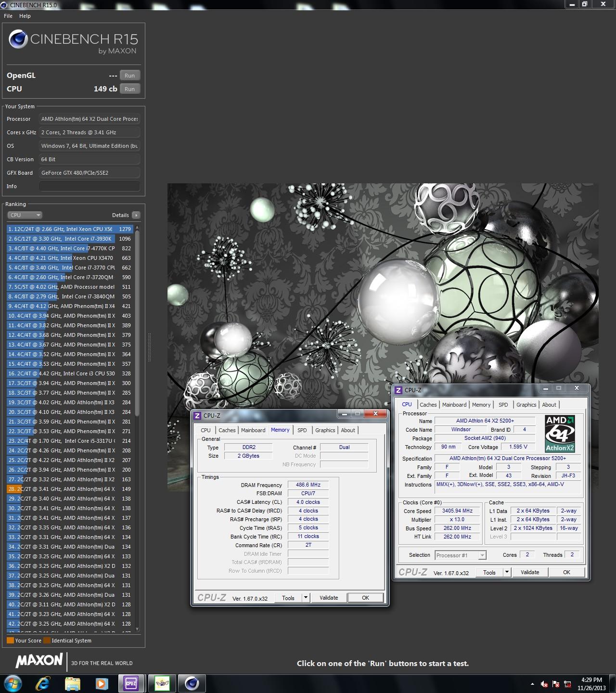Open Caches tab in CPU-Z CPU window

428,405
